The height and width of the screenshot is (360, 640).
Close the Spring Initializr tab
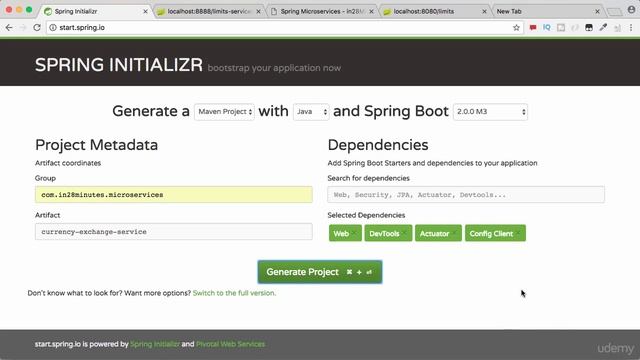(145, 11)
